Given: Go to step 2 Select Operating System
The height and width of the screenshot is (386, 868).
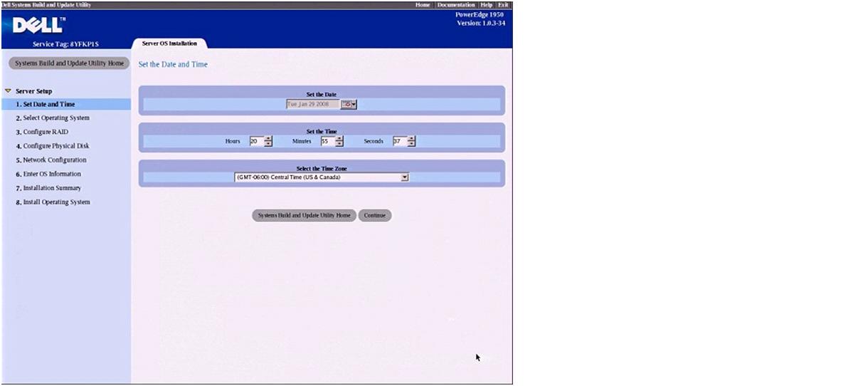Looking at the screenshot, I should click(53, 118).
